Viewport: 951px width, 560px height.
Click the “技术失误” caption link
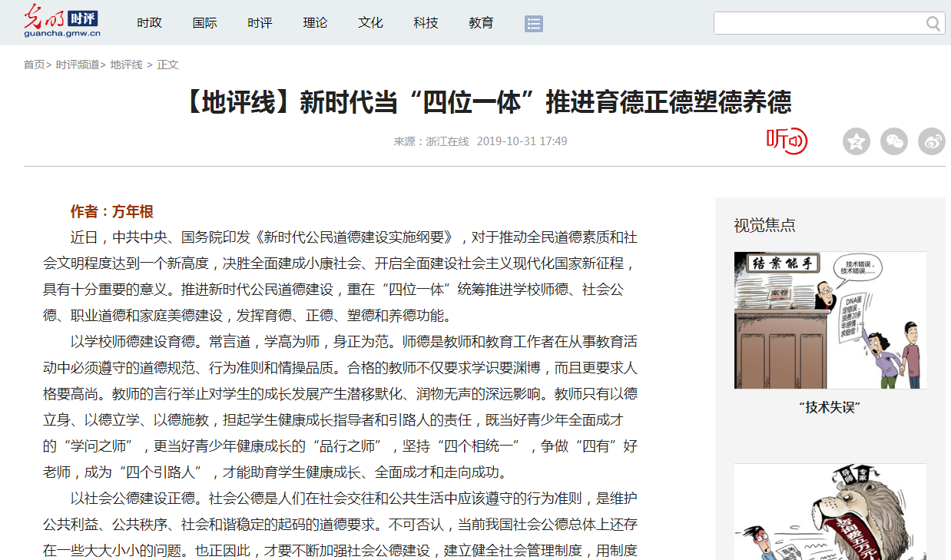pos(830,408)
